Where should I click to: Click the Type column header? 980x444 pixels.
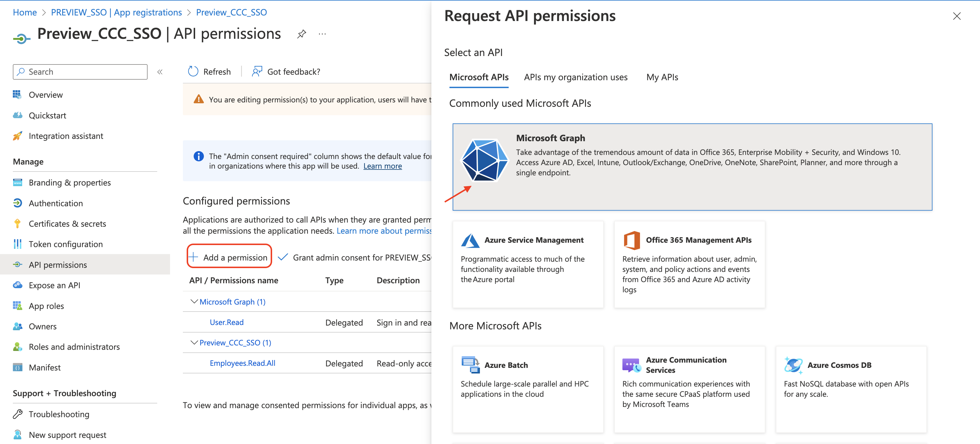334,280
